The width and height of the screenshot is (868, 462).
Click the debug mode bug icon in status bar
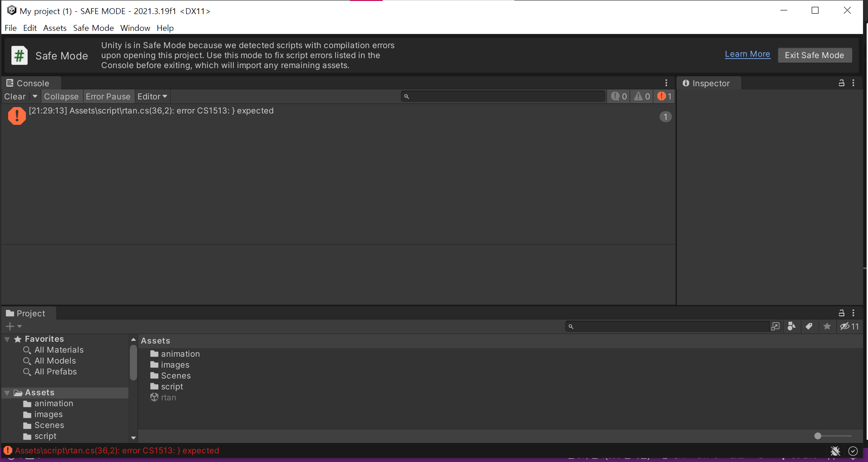835,451
